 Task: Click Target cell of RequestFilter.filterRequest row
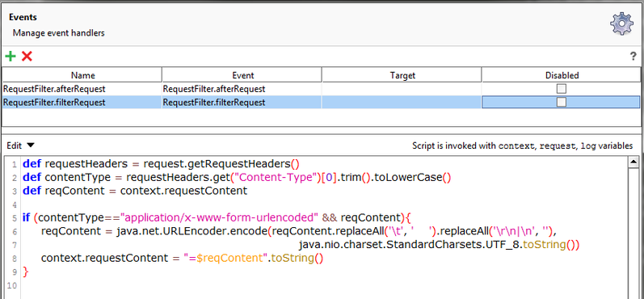(402, 103)
